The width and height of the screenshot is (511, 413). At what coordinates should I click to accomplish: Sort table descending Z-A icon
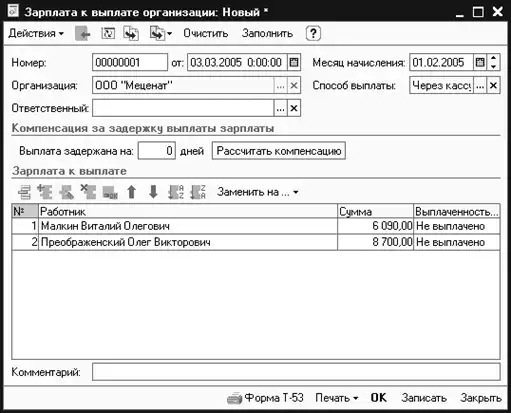[x=197, y=192]
